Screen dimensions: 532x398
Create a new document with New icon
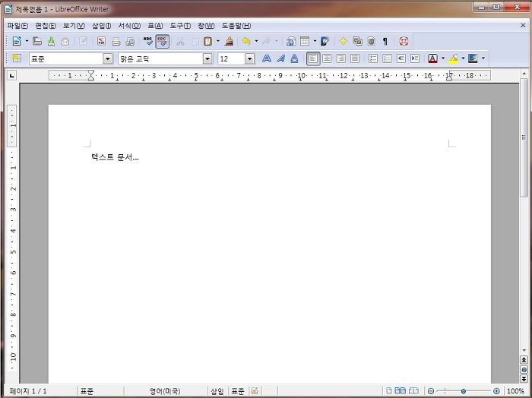pos(16,41)
